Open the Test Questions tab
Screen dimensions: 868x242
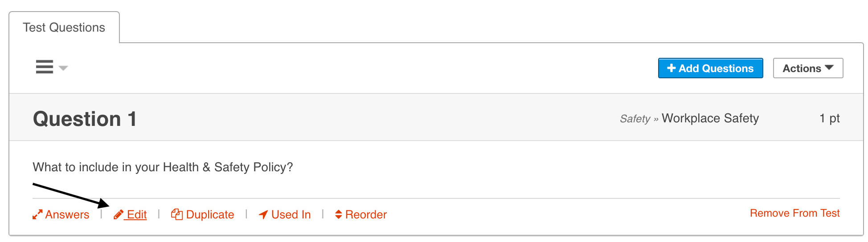click(64, 28)
